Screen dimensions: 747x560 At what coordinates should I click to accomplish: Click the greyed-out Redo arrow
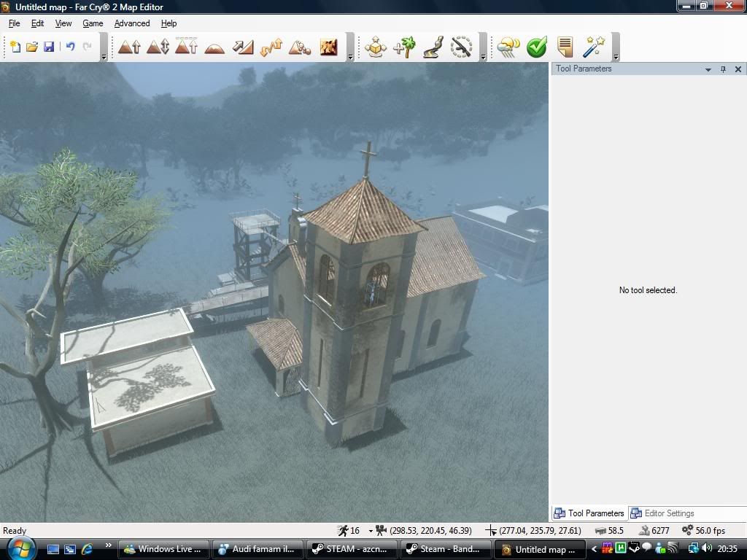(88, 47)
